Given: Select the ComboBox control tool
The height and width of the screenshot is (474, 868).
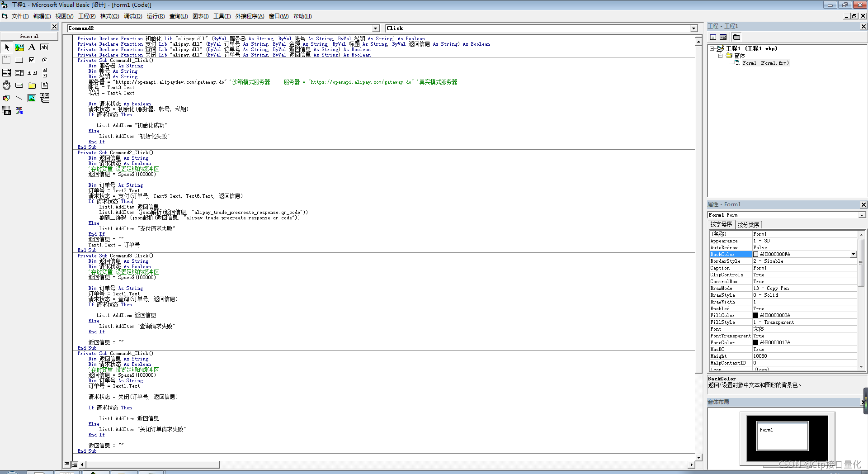Looking at the screenshot, I should [x=7, y=73].
